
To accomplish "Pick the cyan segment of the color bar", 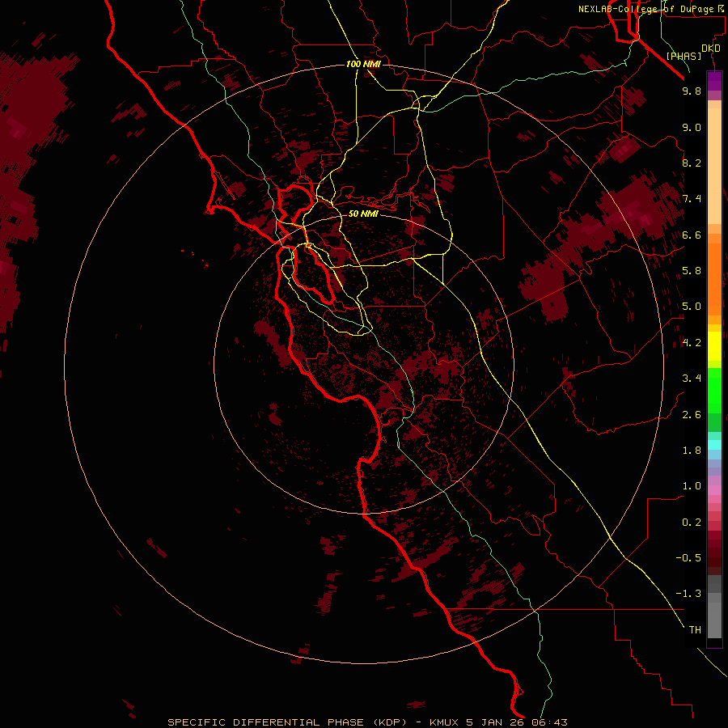I will click(714, 445).
